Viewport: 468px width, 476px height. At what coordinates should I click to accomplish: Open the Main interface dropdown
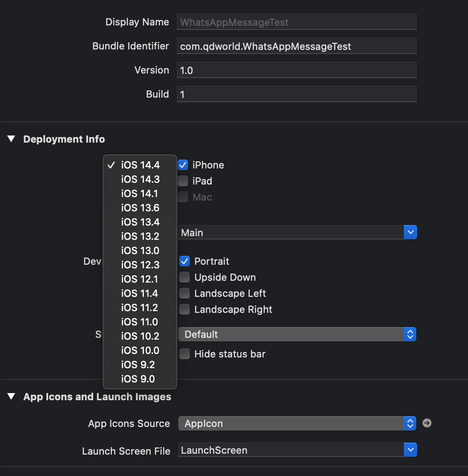click(x=410, y=233)
